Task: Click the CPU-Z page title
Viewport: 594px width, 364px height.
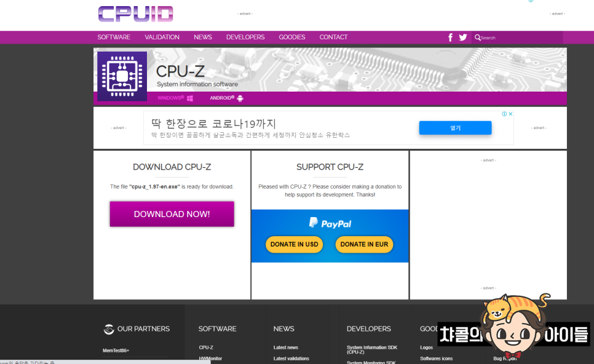Action: 180,71
